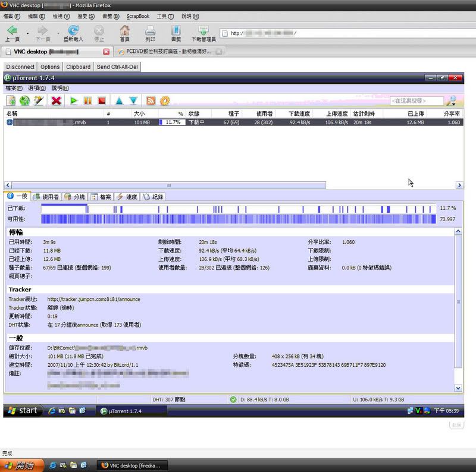Click the tracker URL http://tracker.jumpcn.com:8181/announce

click(93, 300)
